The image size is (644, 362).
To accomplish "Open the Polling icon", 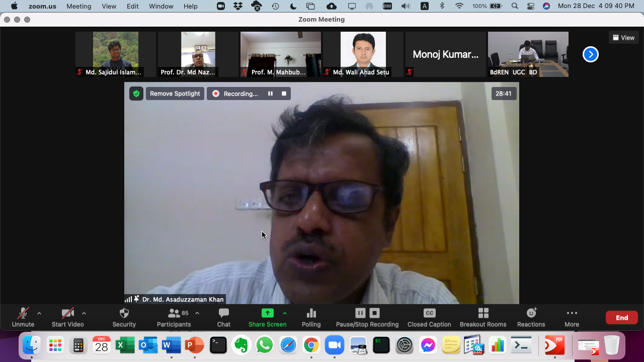I will point(311,313).
